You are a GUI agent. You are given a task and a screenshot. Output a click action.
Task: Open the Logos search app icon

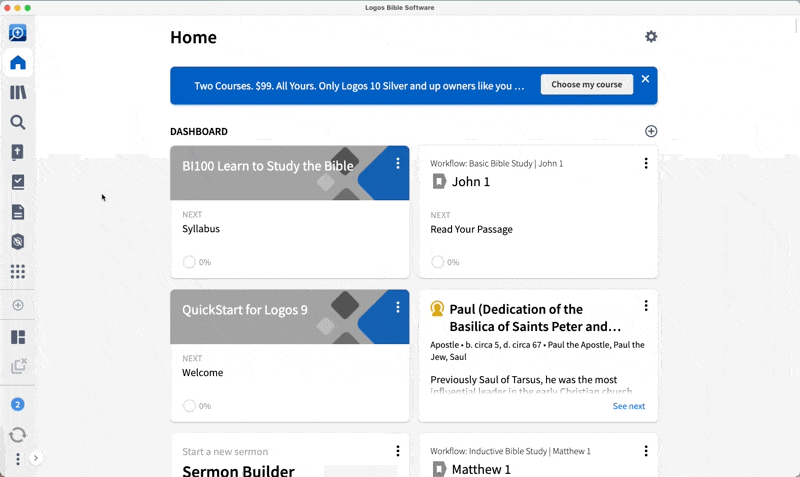(x=18, y=33)
